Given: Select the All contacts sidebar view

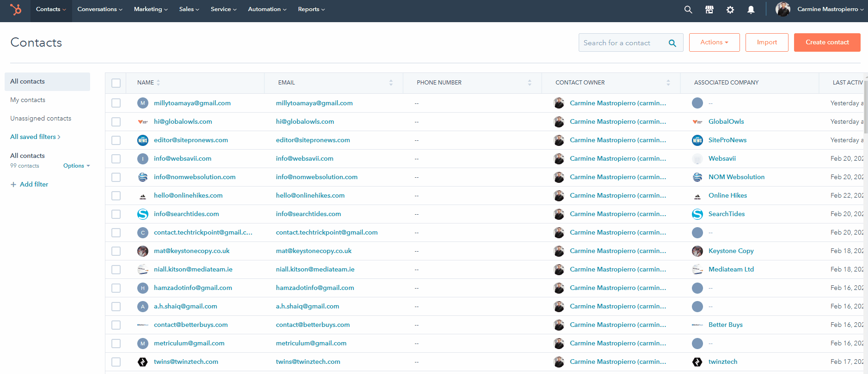Looking at the screenshot, I should 47,82.
